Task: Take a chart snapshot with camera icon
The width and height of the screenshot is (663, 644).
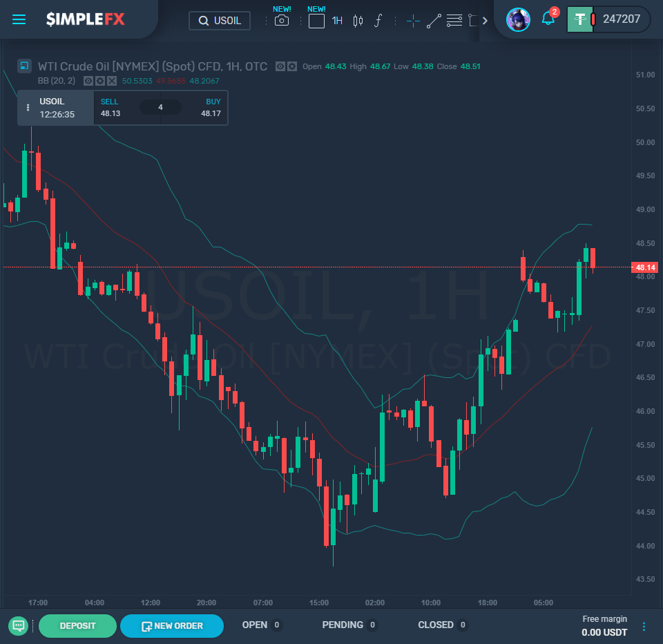Action: pyautogui.click(x=282, y=20)
